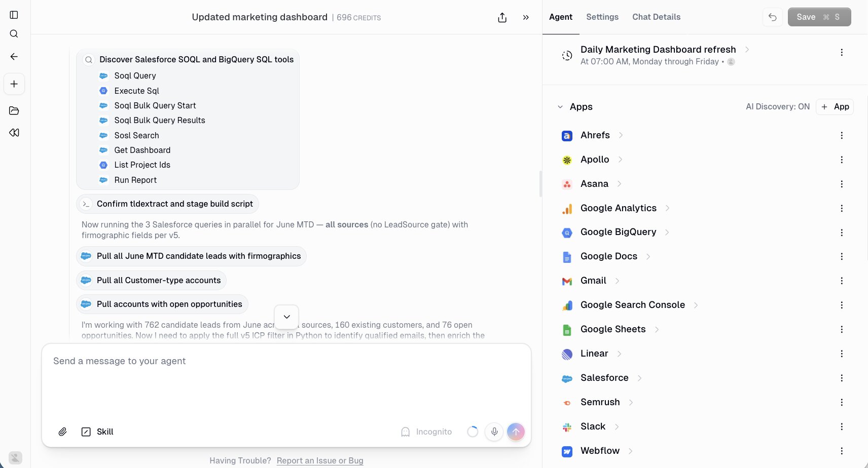This screenshot has width=868, height=468.
Task: Click the Updated marketing dashboard title
Action: 260,17
